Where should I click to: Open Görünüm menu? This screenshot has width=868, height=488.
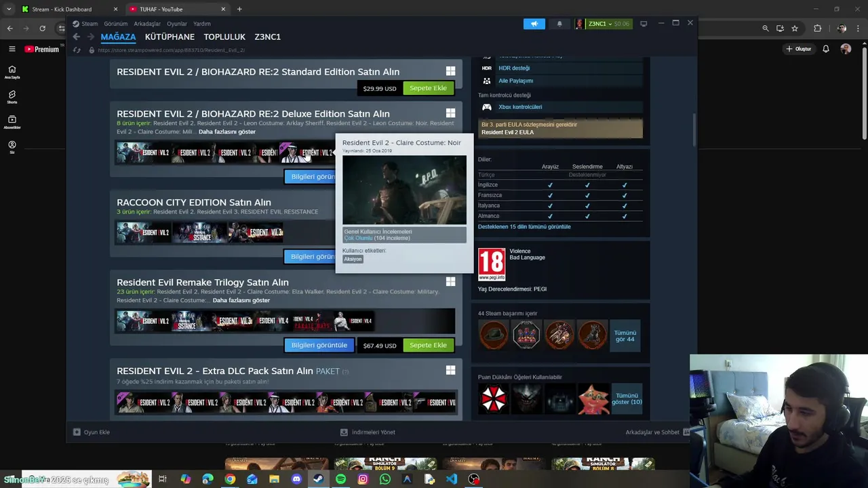[x=116, y=24]
